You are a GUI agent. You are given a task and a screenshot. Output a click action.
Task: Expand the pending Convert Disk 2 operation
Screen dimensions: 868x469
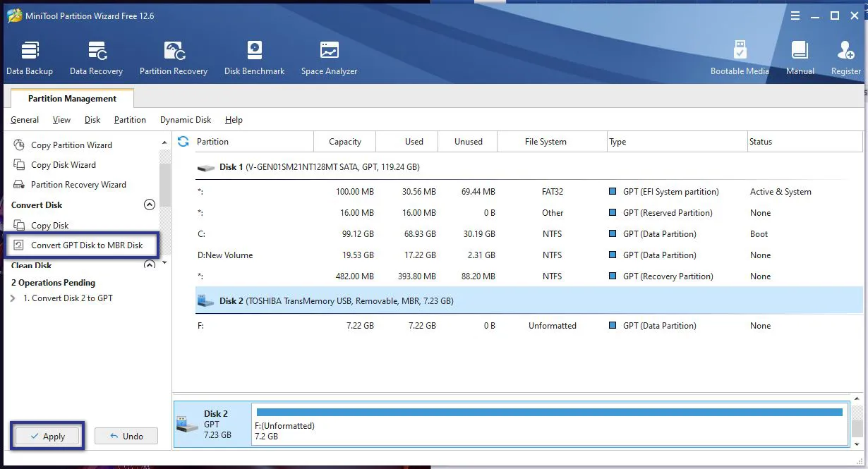(x=13, y=298)
